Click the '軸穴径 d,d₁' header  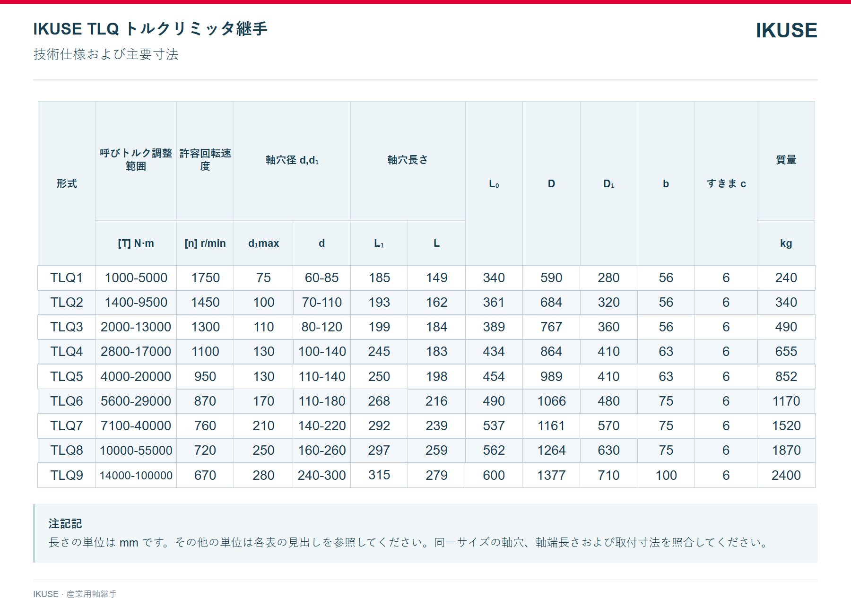(x=292, y=160)
